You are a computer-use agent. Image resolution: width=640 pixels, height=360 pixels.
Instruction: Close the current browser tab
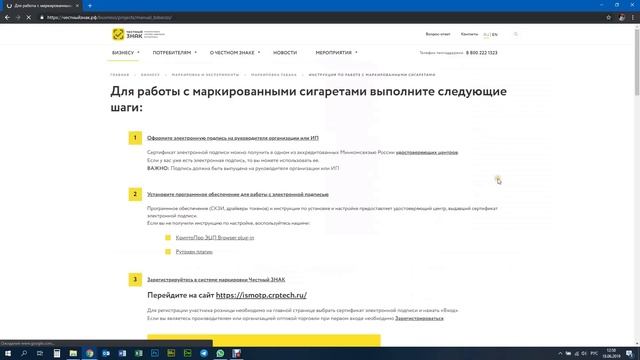coord(77,6)
